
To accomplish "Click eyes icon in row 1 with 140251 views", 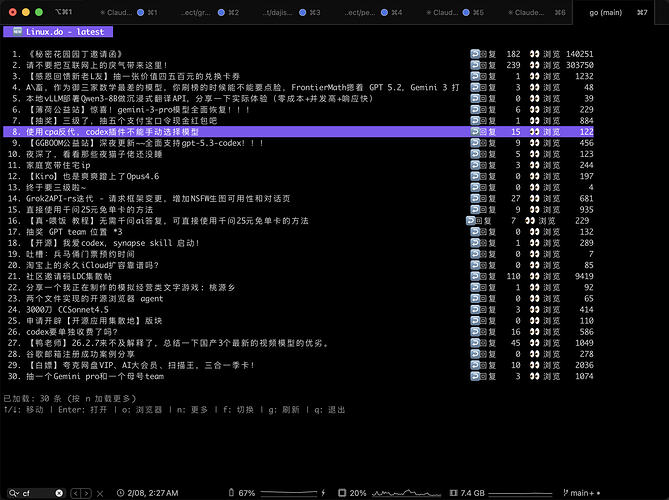I will click(x=534, y=54).
